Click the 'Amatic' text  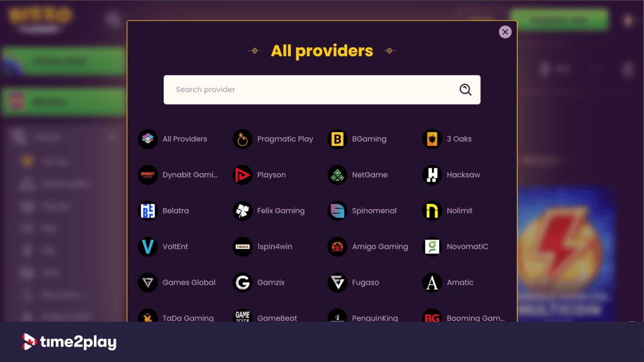[x=460, y=283]
